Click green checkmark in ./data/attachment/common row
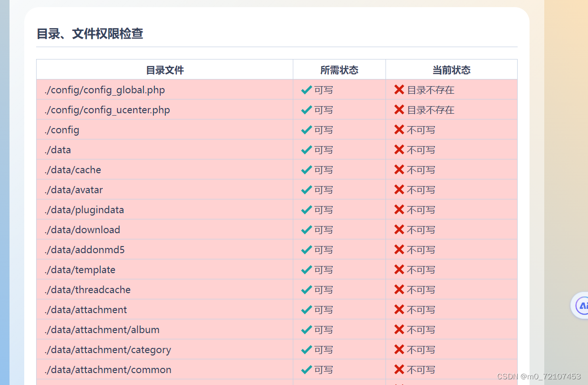The image size is (588, 385). 307,369
